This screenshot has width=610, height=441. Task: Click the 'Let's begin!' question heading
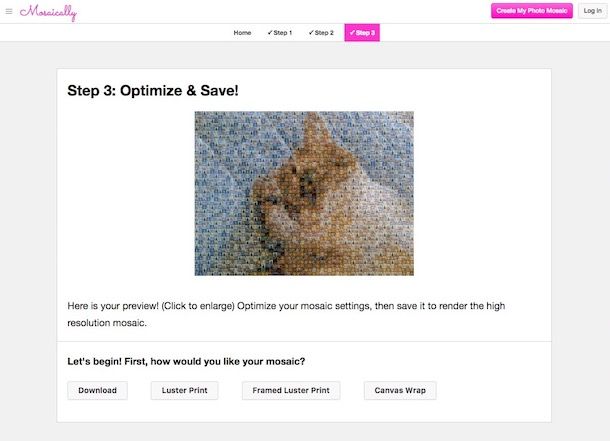click(x=186, y=362)
